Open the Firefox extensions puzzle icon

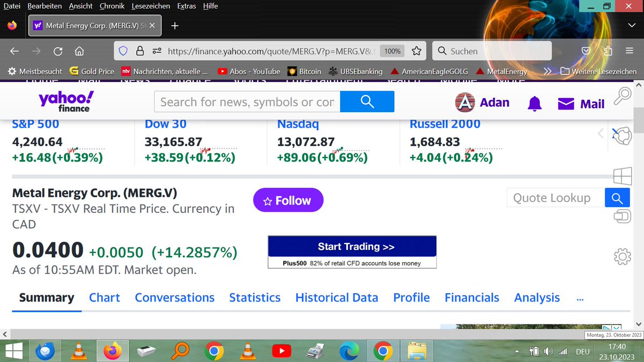[608, 51]
